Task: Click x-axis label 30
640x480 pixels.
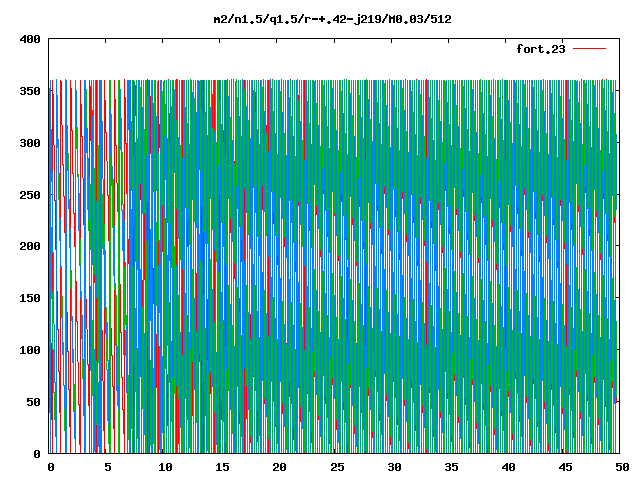Action: 394,467
